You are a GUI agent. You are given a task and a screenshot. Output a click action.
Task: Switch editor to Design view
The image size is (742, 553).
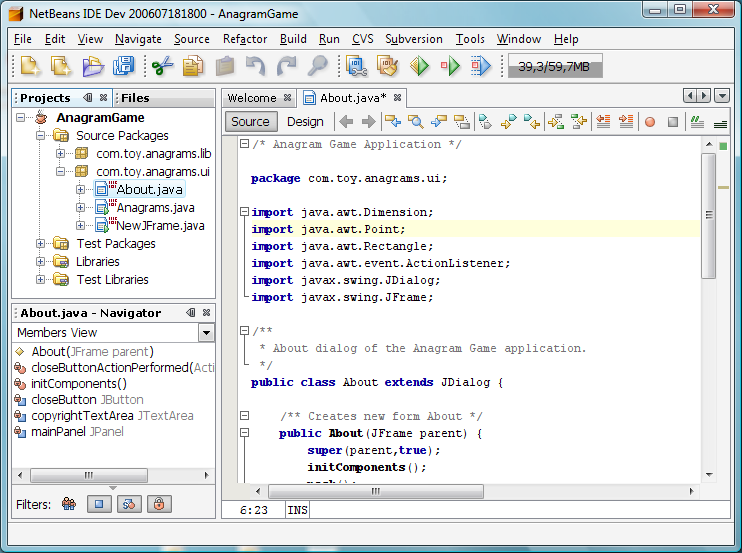pos(305,122)
